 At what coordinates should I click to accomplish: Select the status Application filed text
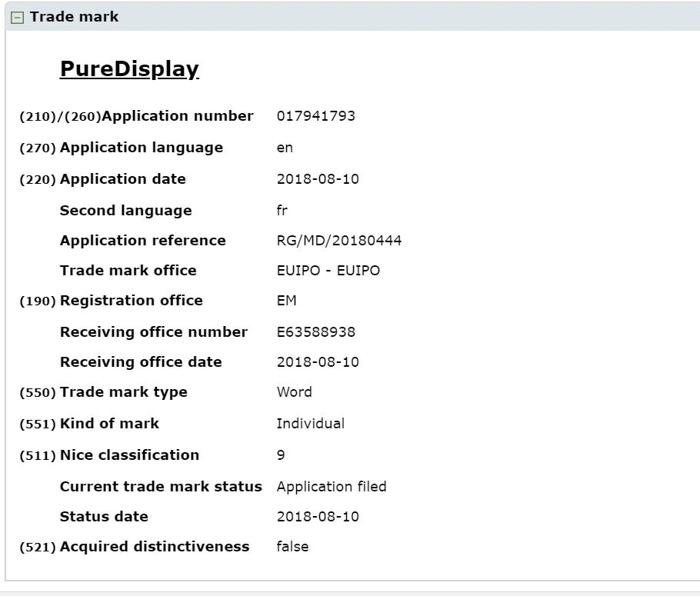332,486
